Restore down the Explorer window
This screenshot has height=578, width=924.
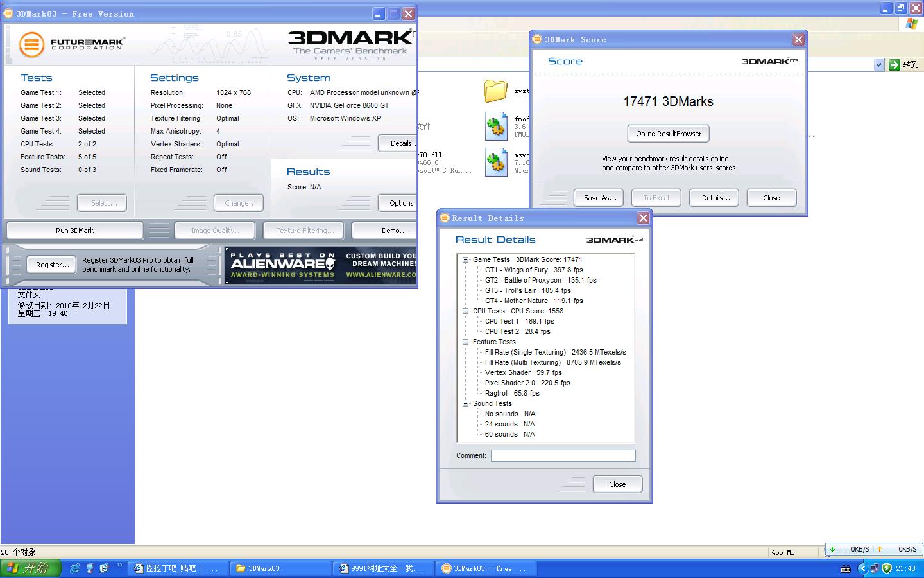[901, 8]
